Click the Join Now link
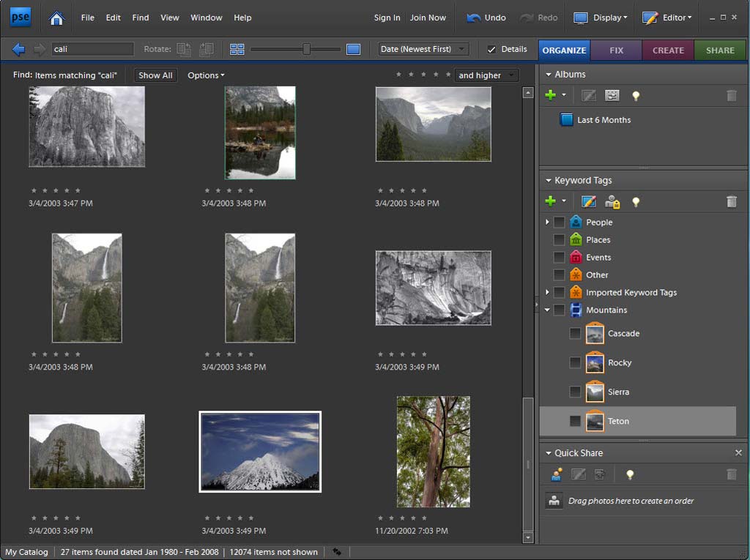The width and height of the screenshot is (750, 560). point(428,18)
